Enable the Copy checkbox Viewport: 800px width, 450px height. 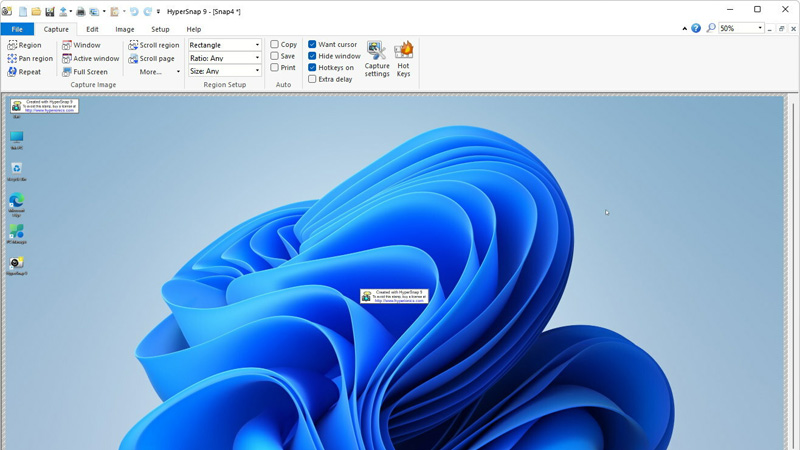tap(275, 44)
